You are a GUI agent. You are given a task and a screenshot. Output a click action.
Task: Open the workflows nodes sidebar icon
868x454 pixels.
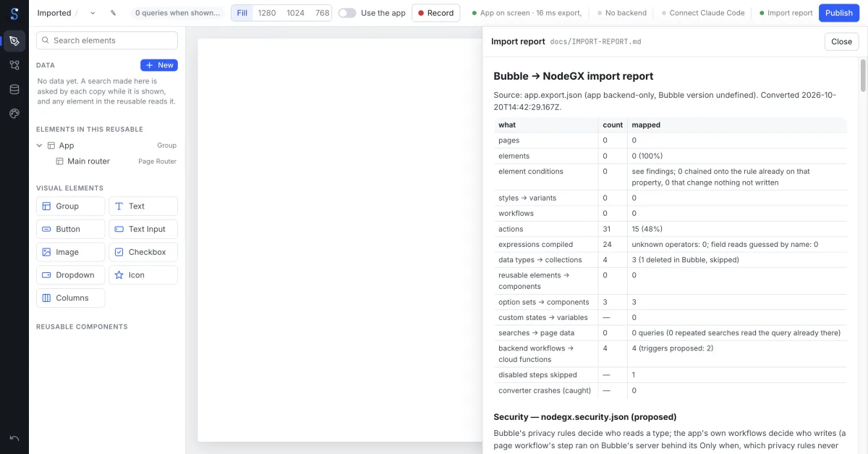point(14,65)
